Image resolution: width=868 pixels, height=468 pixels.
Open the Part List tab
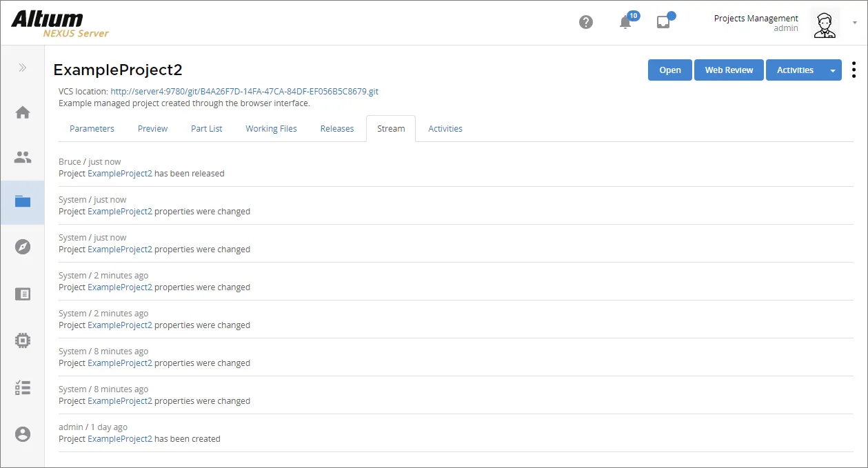pyautogui.click(x=207, y=129)
